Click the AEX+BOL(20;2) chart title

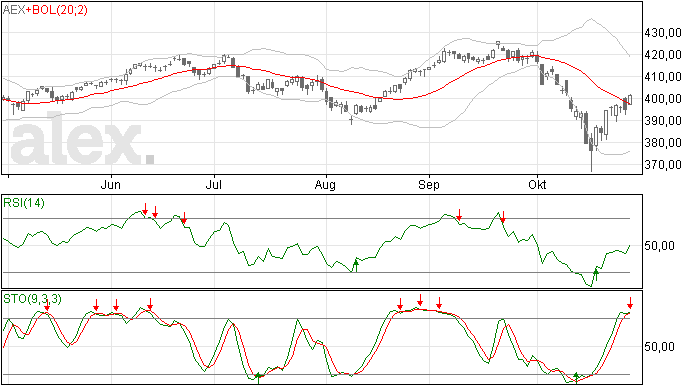pos(45,10)
